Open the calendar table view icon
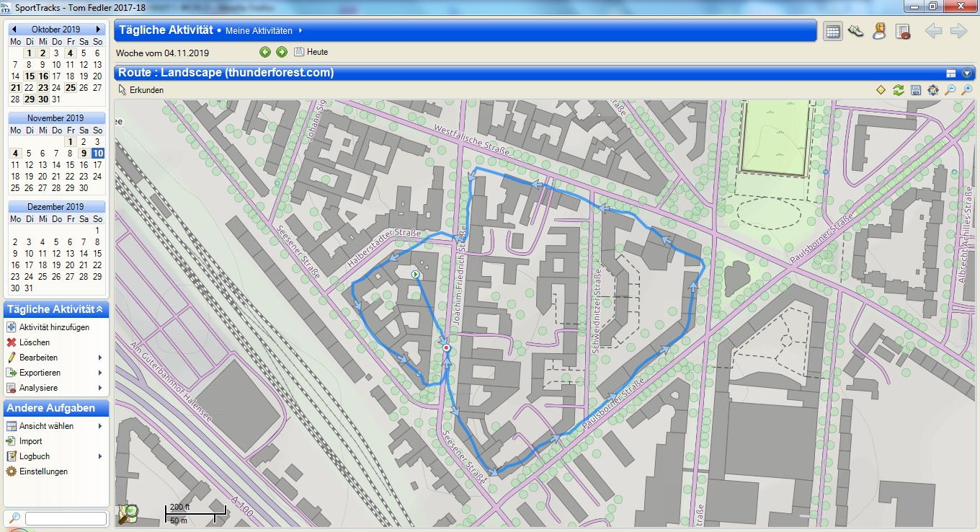980x532 pixels. (833, 32)
